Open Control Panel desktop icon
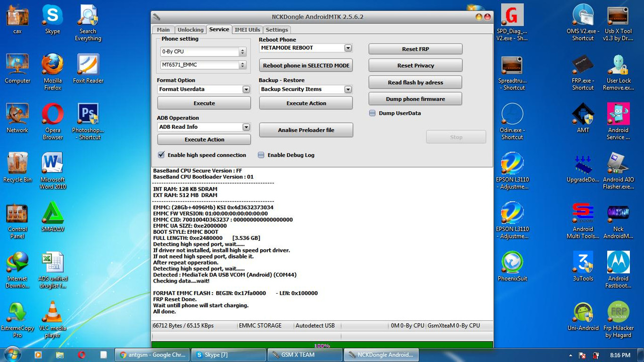Image resolution: width=644 pixels, height=362 pixels. [17, 220]
